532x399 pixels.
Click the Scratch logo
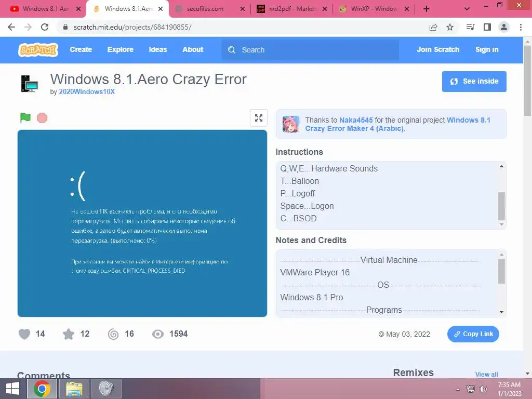38,49
